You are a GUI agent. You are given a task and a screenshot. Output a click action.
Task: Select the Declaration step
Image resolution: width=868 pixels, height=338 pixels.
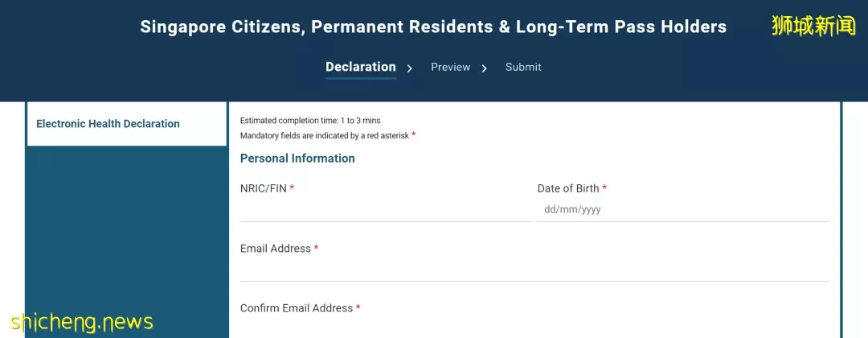click(360, 67)
